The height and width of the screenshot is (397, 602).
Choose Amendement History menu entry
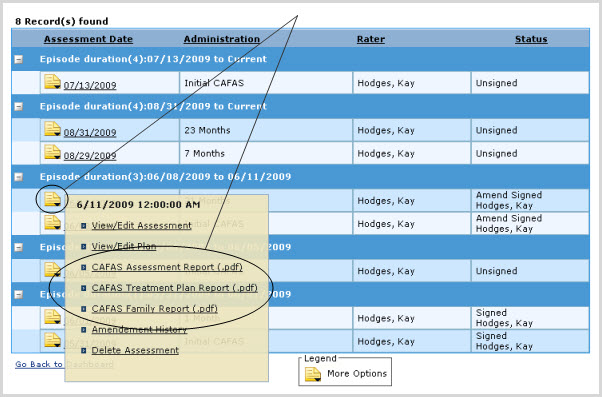coord(139,329)
